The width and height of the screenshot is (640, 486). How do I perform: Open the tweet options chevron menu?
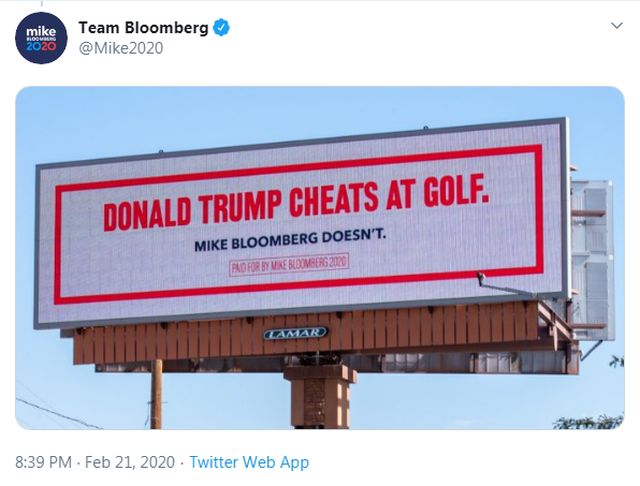pyautogui.click(x=617, y=27)
